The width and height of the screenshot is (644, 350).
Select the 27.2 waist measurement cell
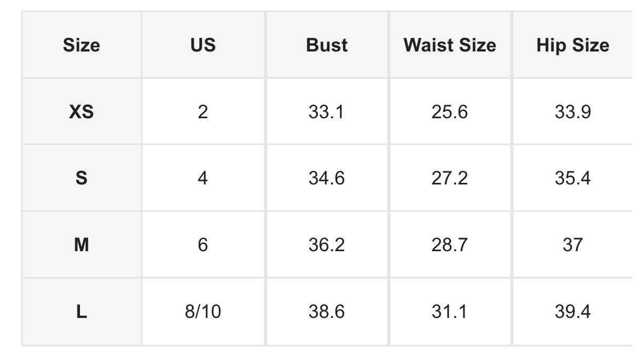tap(450, 178)
